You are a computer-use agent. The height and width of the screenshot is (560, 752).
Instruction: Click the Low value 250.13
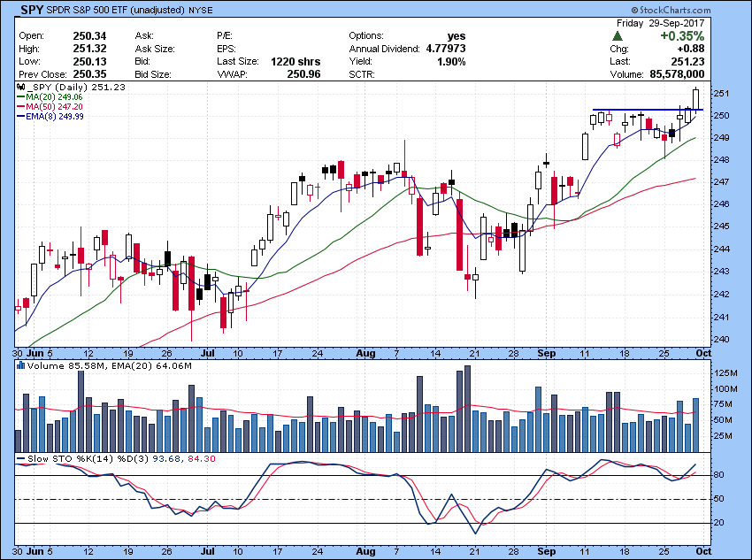[x=89, y=61]
